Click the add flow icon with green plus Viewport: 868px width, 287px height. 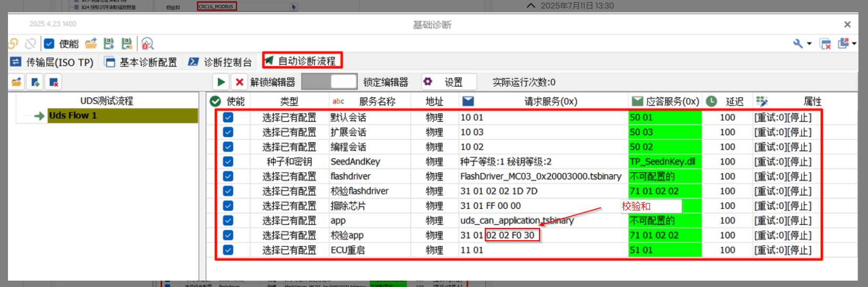[35, 82]
